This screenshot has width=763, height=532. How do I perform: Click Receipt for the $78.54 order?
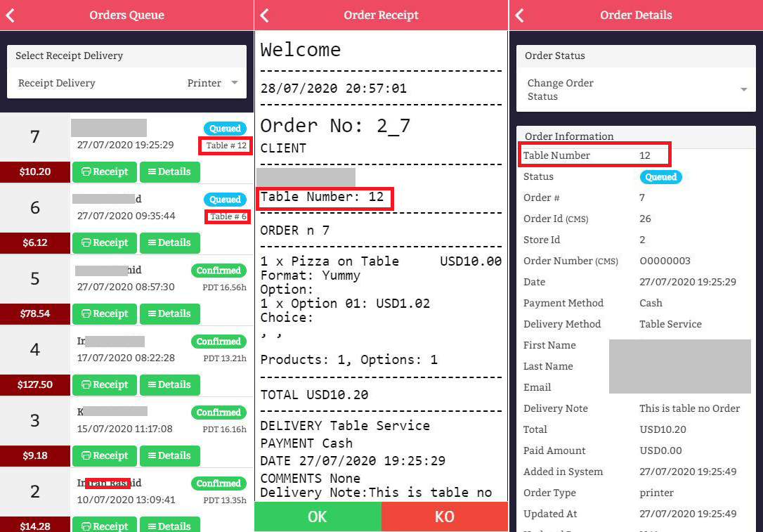[x=105, y=314]
